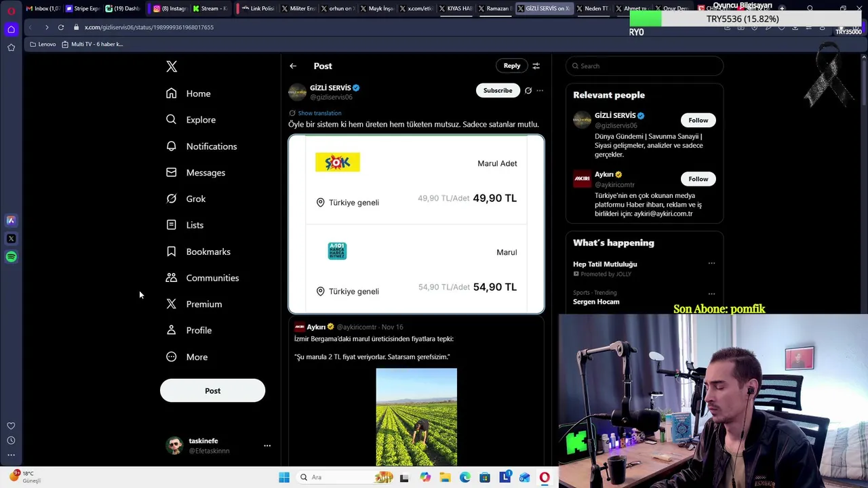Open options for Sergen Hocam trend
The image size is (868, 488).
[x=711, y=293]
